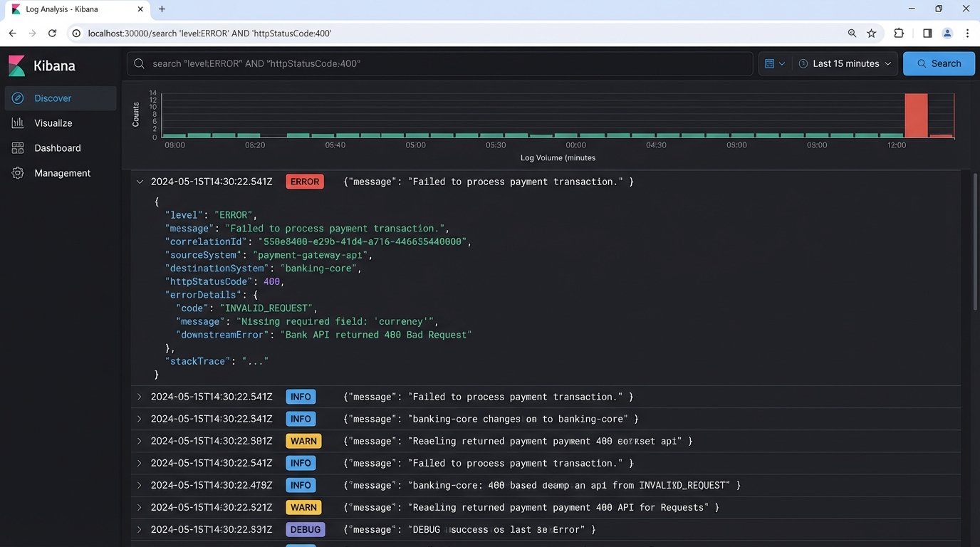Open the browser extensions puzzle icon

tap(899, 33)
